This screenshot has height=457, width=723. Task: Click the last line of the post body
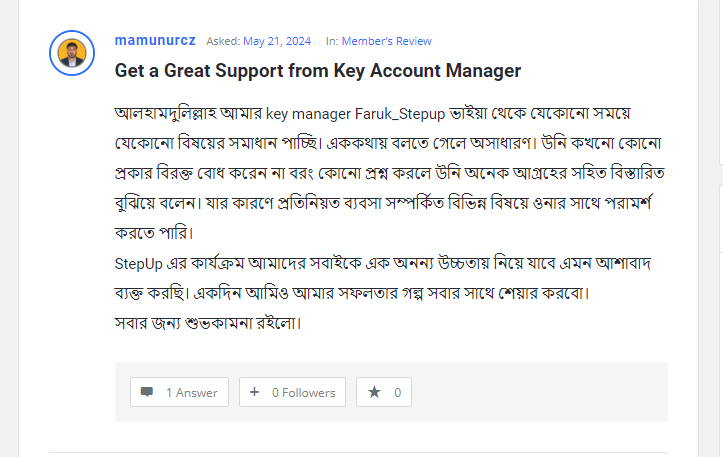209,323
